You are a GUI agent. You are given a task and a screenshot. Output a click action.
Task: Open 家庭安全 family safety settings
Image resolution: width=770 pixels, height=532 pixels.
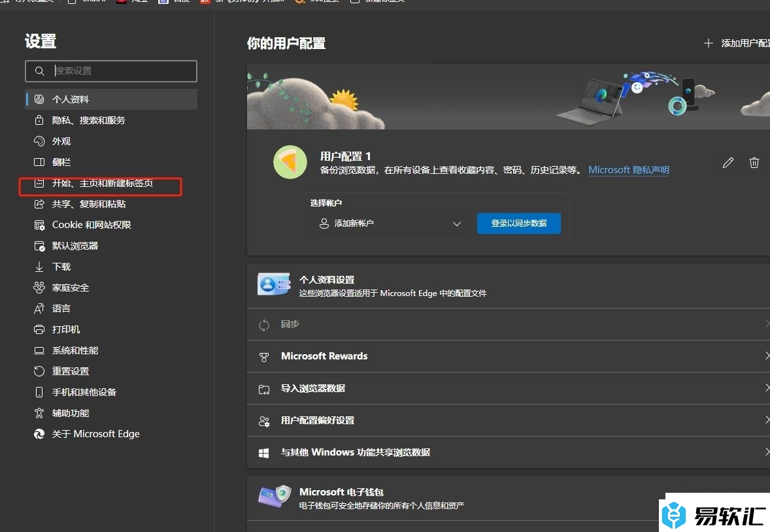pos(112,288)
